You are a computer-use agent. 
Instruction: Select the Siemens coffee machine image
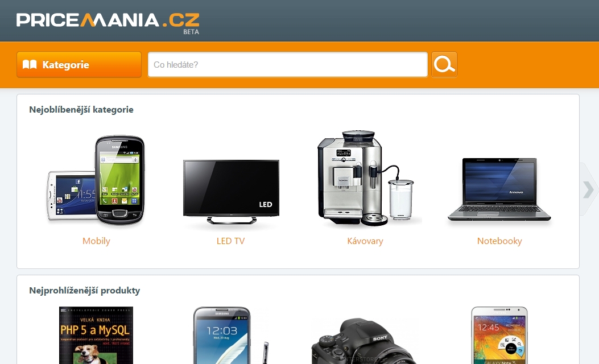pyautogui.click(x=366, y=178)
